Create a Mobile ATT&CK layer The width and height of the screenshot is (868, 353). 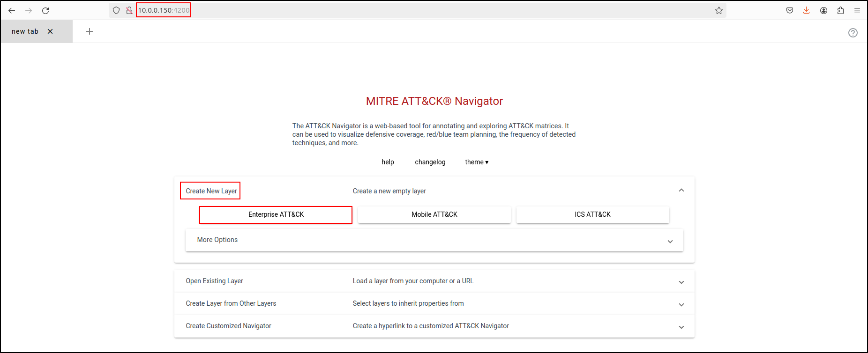tap(434, 214)
